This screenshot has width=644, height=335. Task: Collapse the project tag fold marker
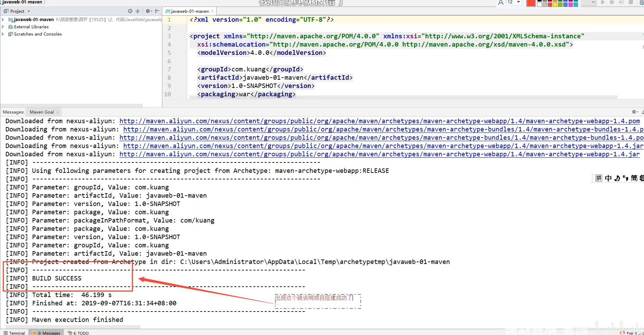point(187,36)
